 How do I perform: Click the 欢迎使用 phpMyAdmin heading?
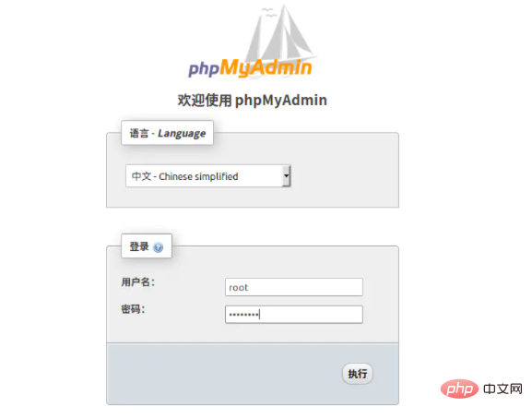[252, 101]
